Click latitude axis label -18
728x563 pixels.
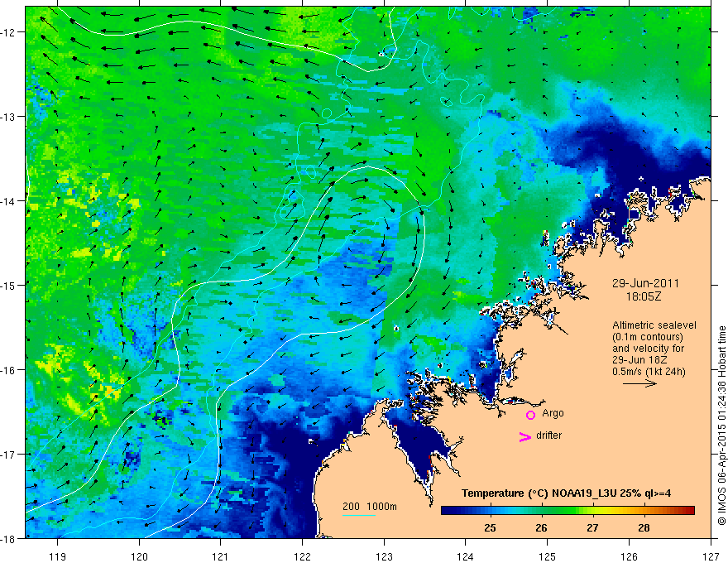coord(8,539)
